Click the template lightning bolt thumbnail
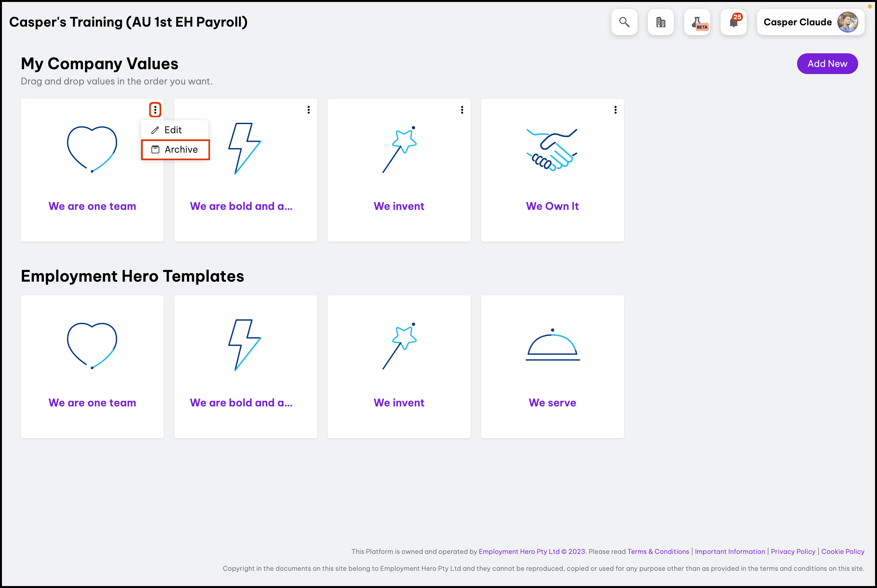The image size is (877, 588). [245, 345]
